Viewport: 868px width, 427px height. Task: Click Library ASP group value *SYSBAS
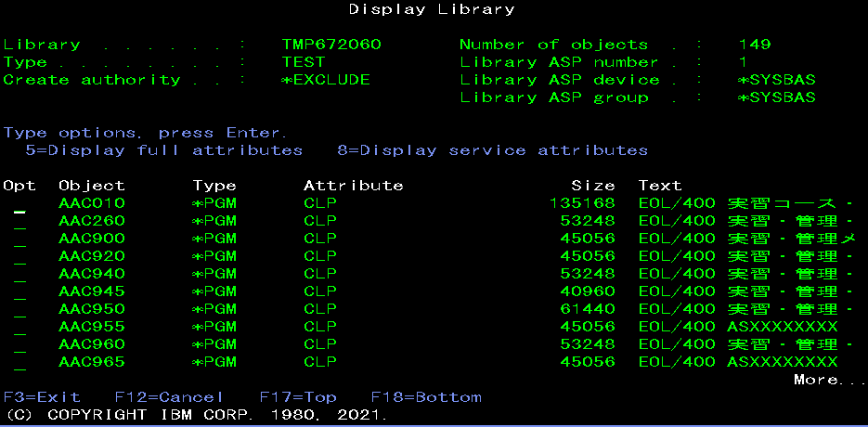coord(777,98)
